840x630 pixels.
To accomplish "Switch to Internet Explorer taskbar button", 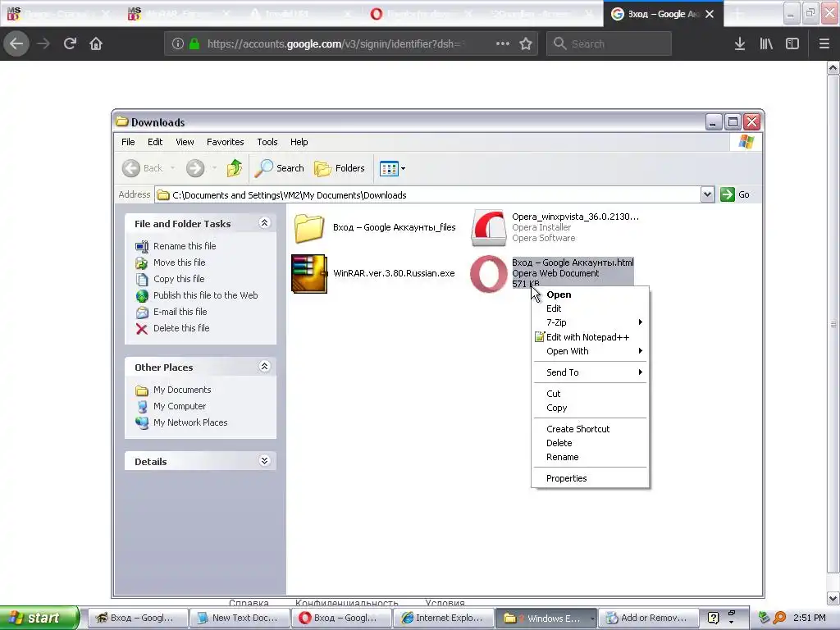I will pyautogui.click(x=443, y=618).
